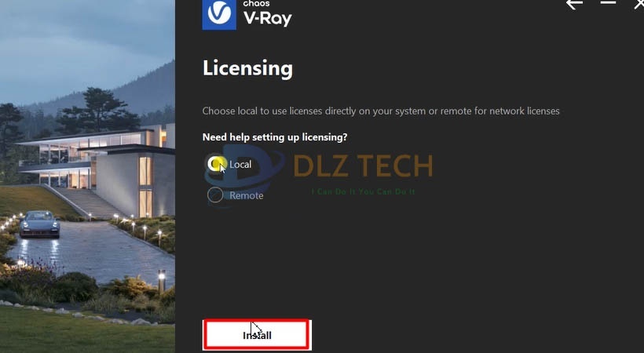Viewport: 644px width, 353px height.
Task: Minimize the V-Ray installer window
Action: [608, 3]
